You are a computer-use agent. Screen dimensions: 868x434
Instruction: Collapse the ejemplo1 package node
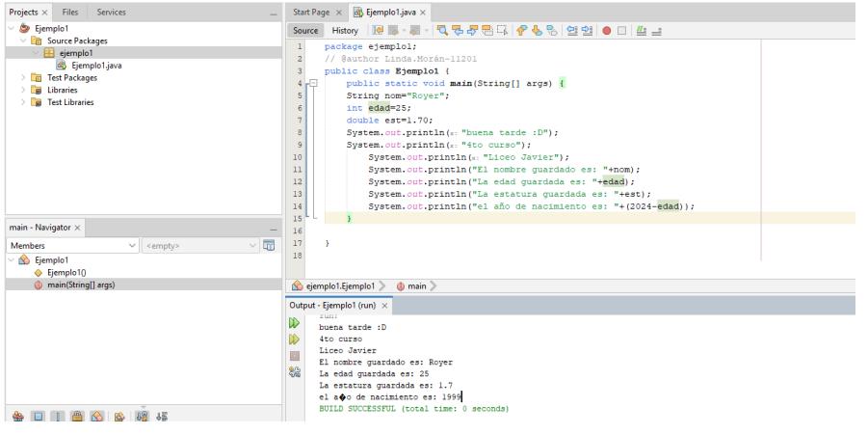(x=36, y=53)
